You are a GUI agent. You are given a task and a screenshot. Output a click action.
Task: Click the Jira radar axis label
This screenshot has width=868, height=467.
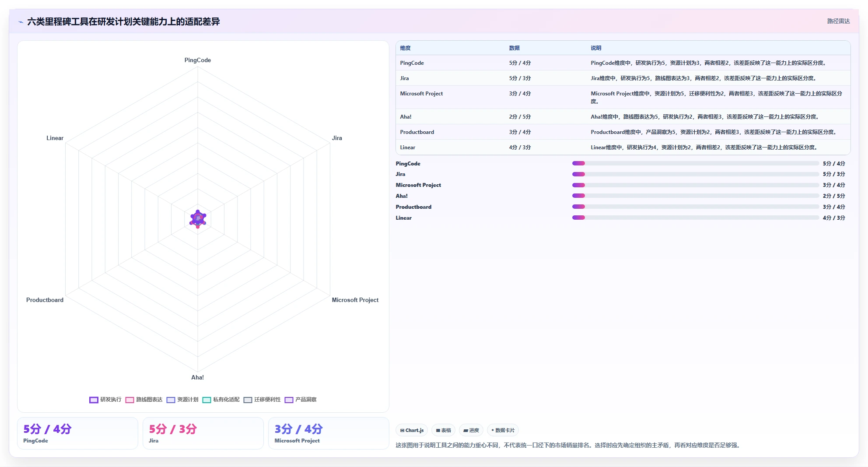click(337, 138)
